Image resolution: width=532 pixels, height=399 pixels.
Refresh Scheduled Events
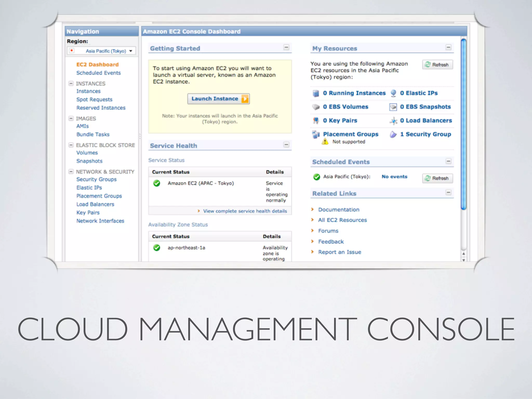(x=437, y=178)
